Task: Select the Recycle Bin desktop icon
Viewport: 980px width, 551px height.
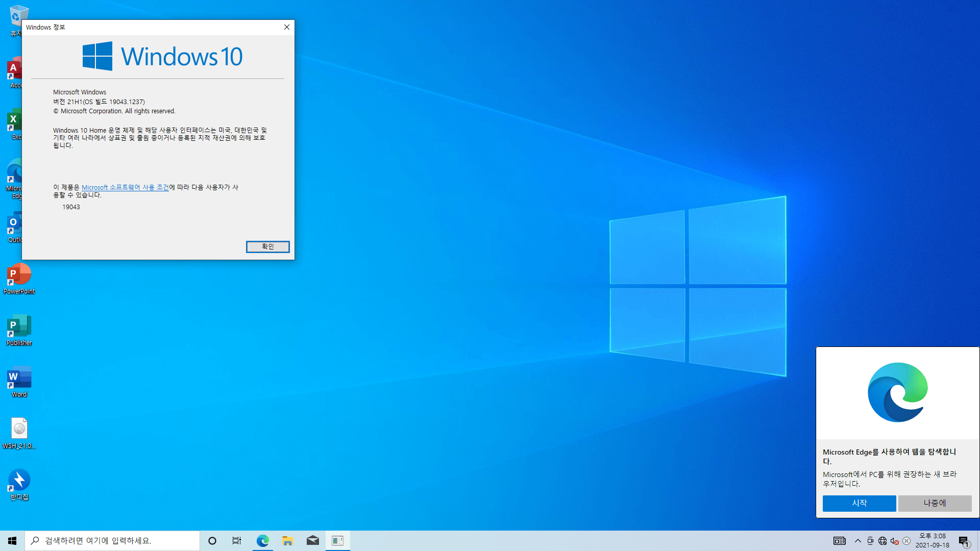Action: coord(16,20)
